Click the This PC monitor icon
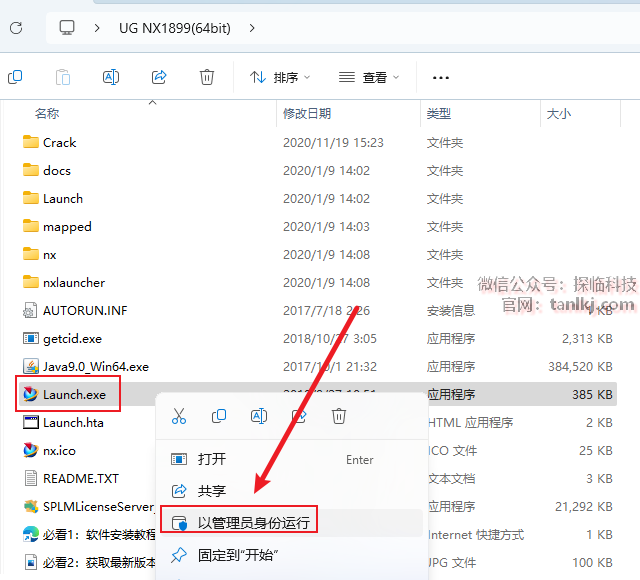 (67, 28)
